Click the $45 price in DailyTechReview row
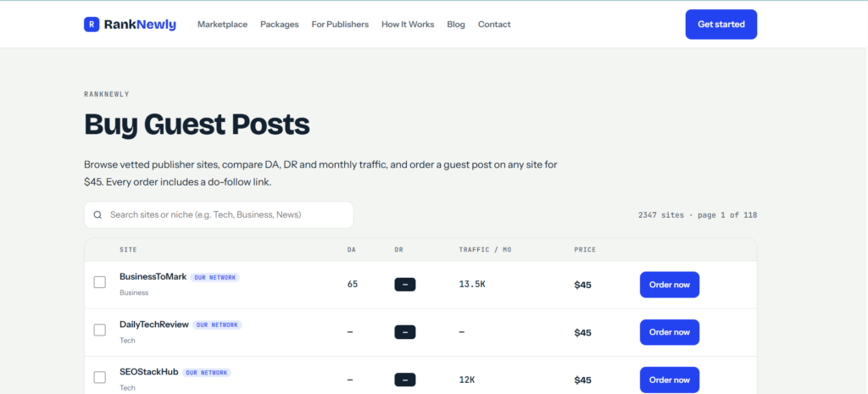The image size is (868, 394). coord(582,333)
